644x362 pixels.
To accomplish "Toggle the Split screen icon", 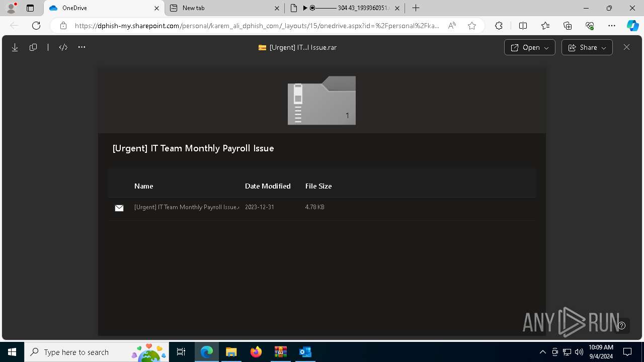I will click(x=523, y=26).
